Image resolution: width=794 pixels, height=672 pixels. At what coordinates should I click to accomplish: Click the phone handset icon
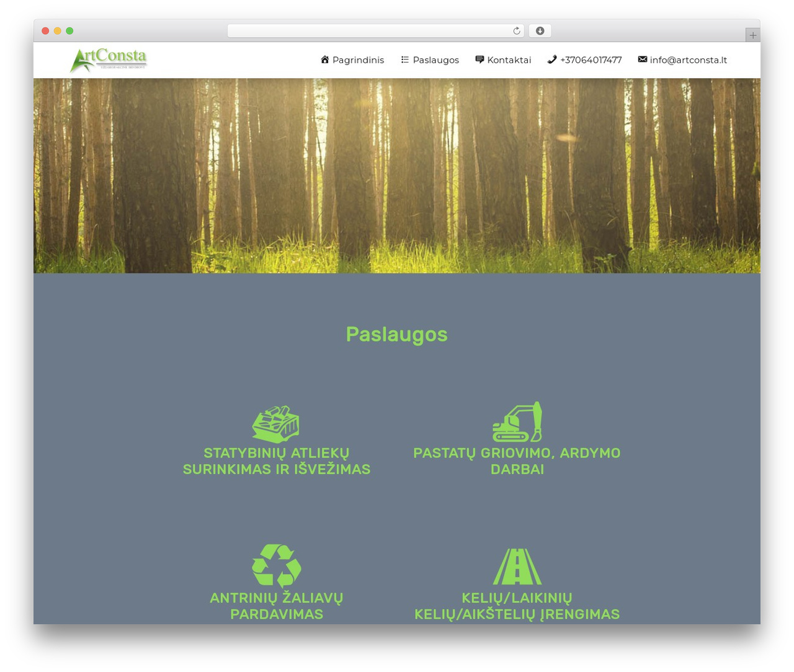(x=552, y=60)
